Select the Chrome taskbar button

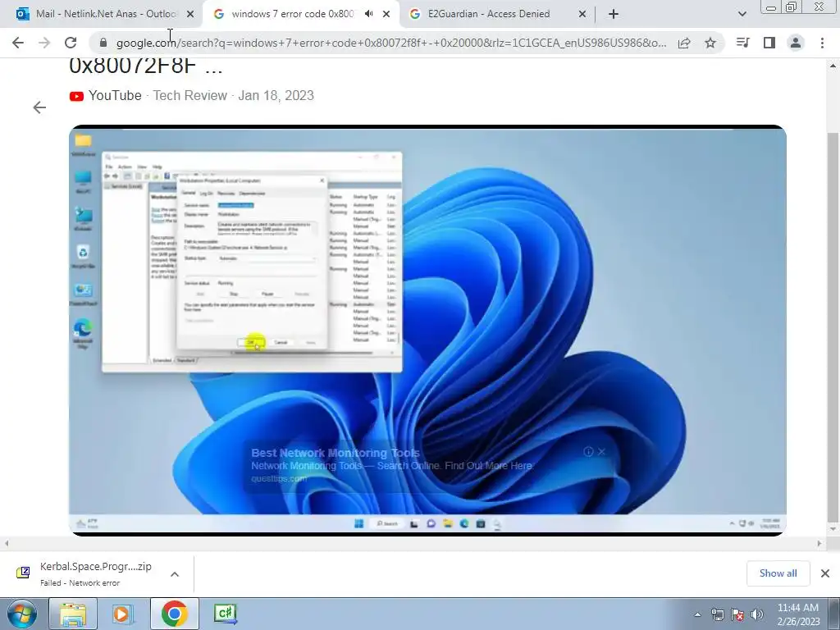click(x=175, y=614)
